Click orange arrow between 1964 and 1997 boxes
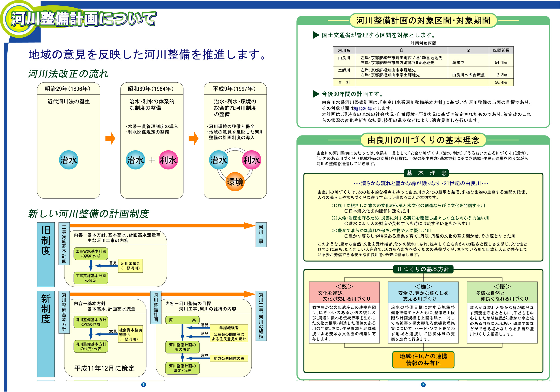The width and height of the screenshot is (560, 392). 193,138
